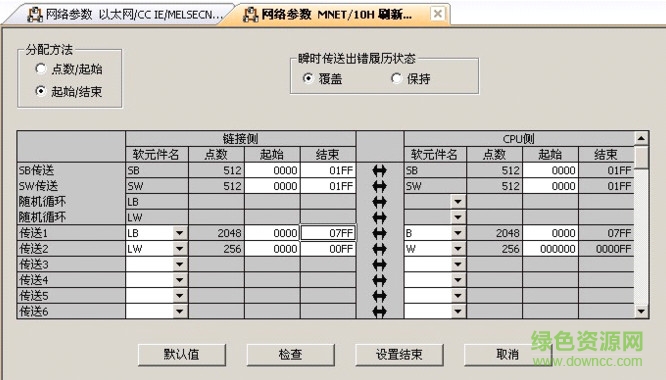Click the 检查 button
This screenshot has height=380, width=666.
291,354
